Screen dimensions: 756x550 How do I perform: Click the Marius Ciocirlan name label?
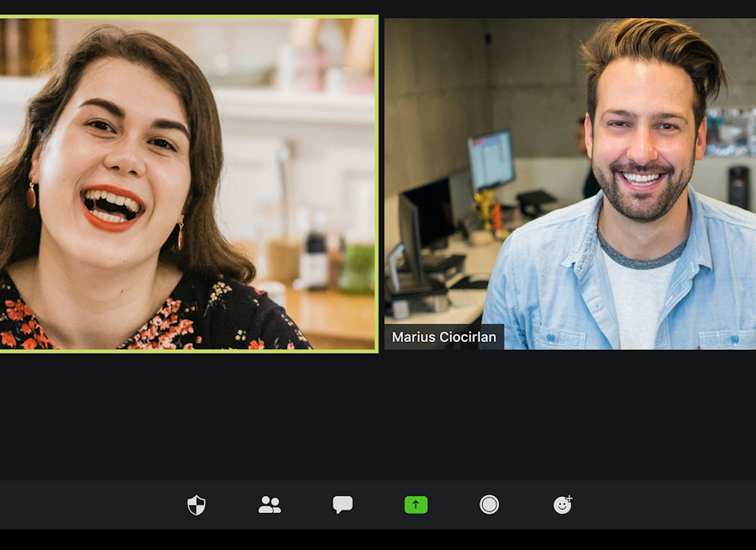(444, 337)
